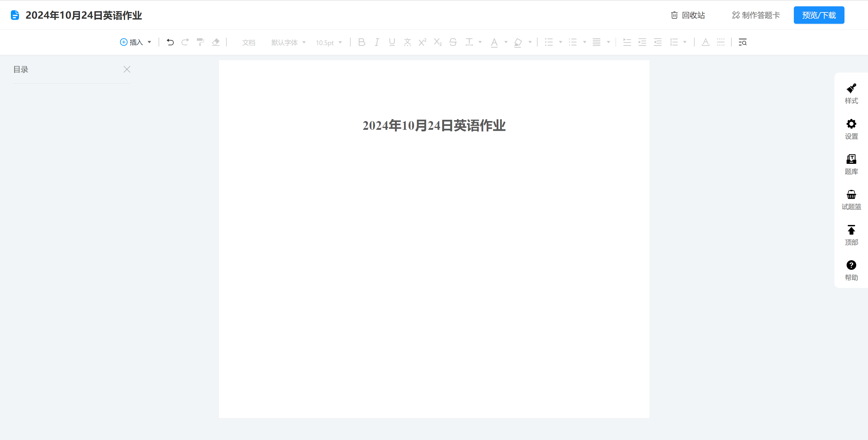Open the find and search icon
This screenshot has height=440, width=868.
(x=743, y=42)
